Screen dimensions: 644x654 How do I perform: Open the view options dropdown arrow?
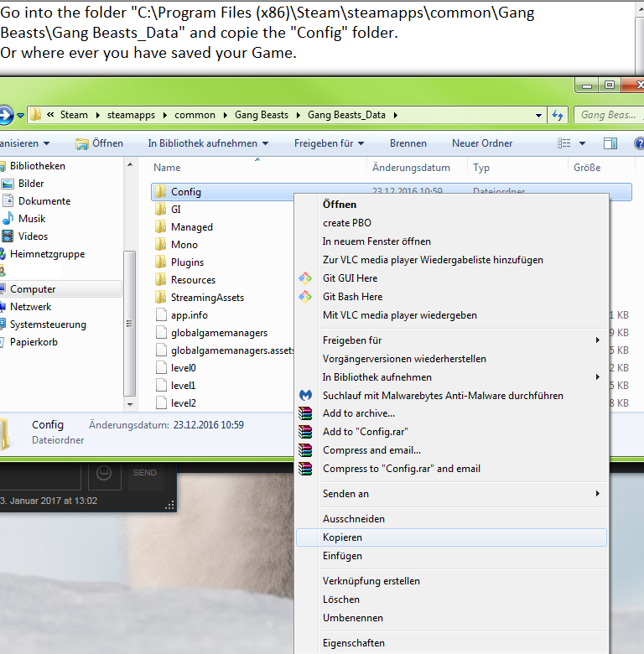(582, 143)
